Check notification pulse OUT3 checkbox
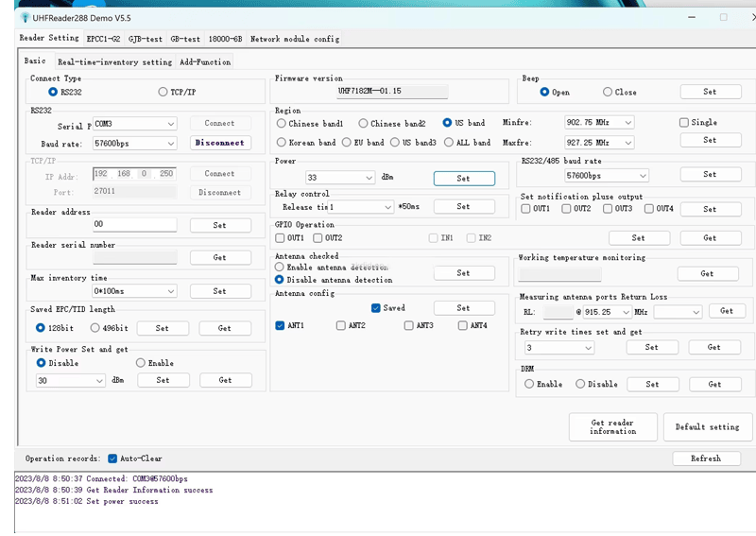The width and height of the screenshot is (756, 536). [x=618, y=208]
